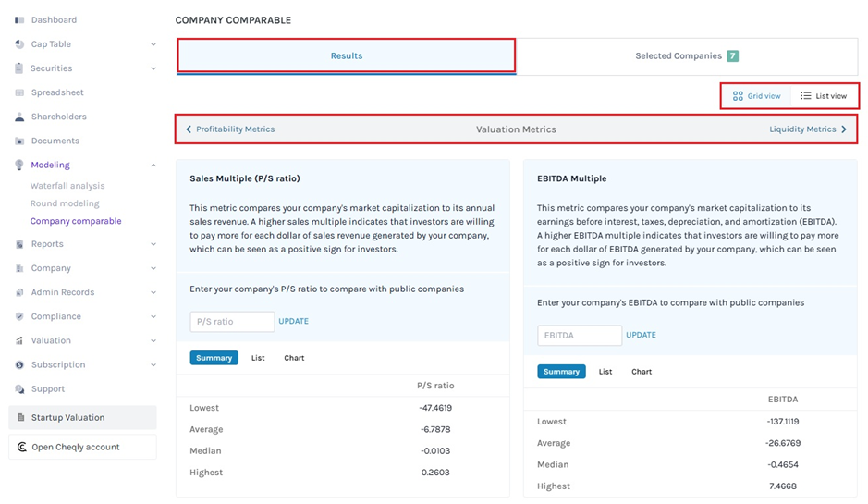Click UPDATE next to P/S ratio field
This screenshot has width=868, height=504.
pyautogui.click(x=293, y=322)
